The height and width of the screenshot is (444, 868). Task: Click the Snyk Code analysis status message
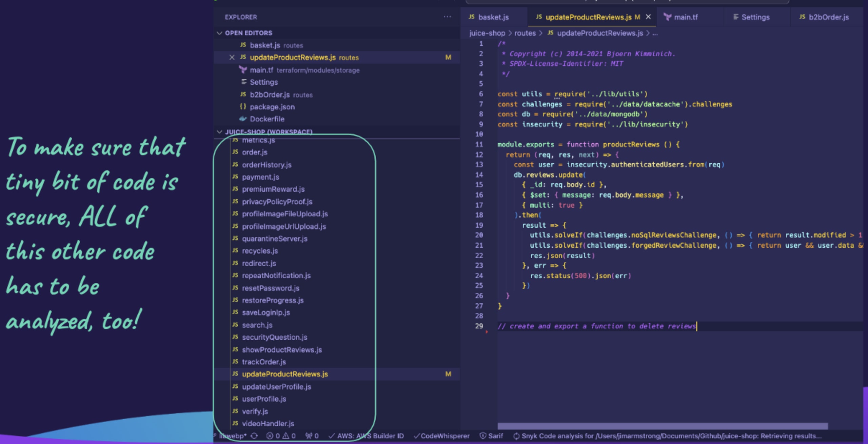pos(667,436)
